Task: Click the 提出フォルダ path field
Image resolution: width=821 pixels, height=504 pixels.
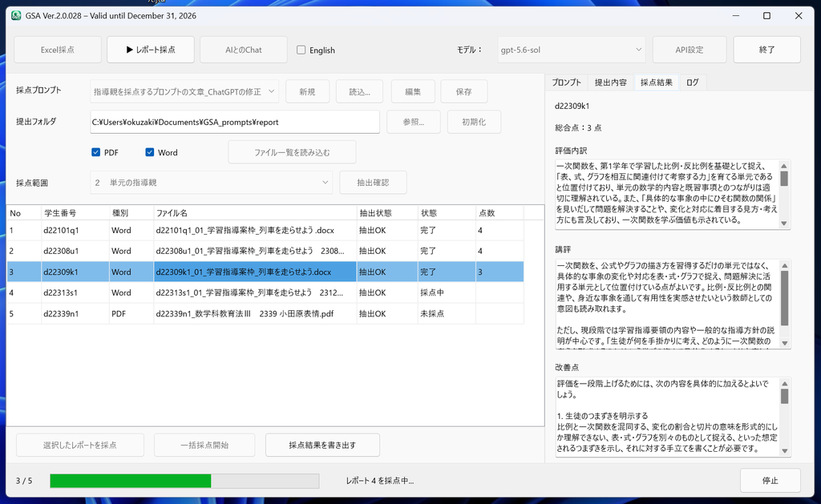Action: (x=235, y=122)
